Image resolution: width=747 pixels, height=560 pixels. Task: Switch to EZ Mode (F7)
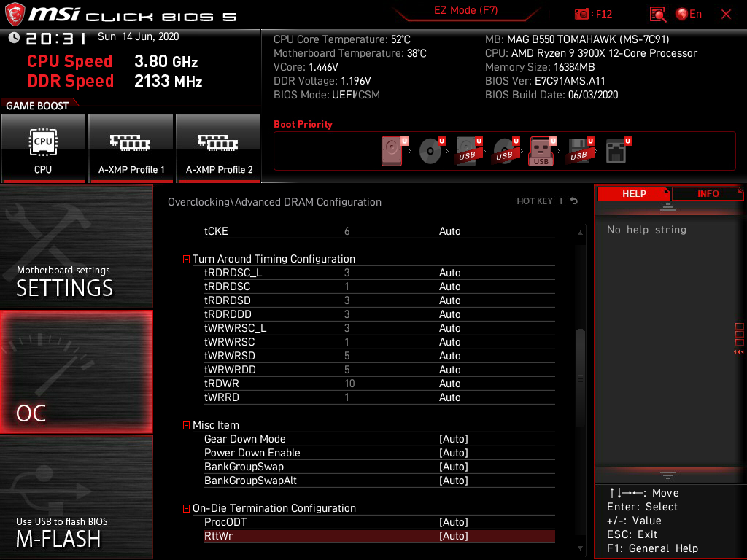pos(465,10)
